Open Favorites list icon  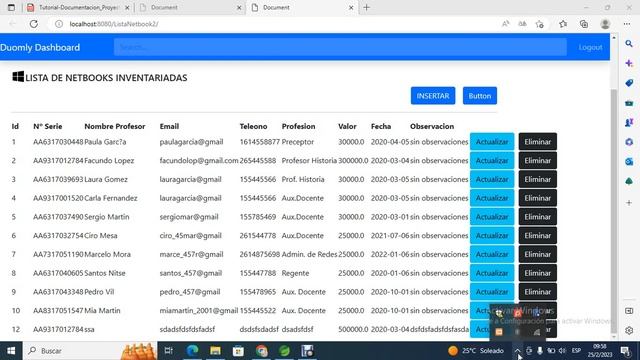(563, 24)
